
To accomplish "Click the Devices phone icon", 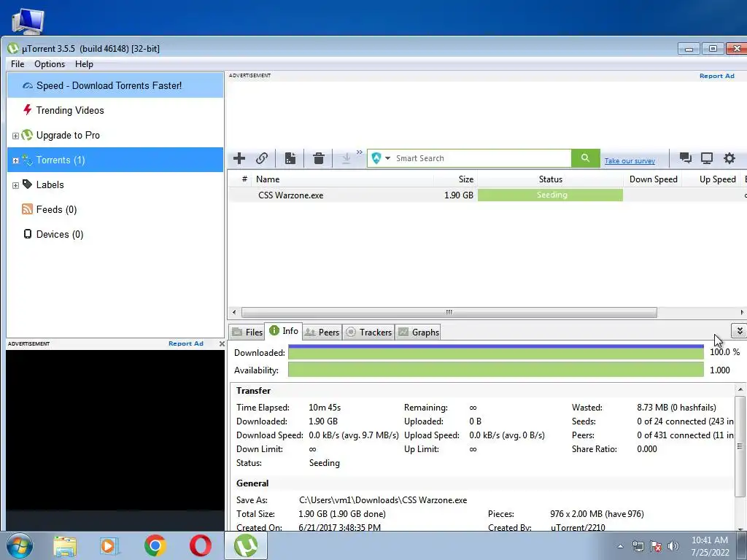I will [28, 234].
